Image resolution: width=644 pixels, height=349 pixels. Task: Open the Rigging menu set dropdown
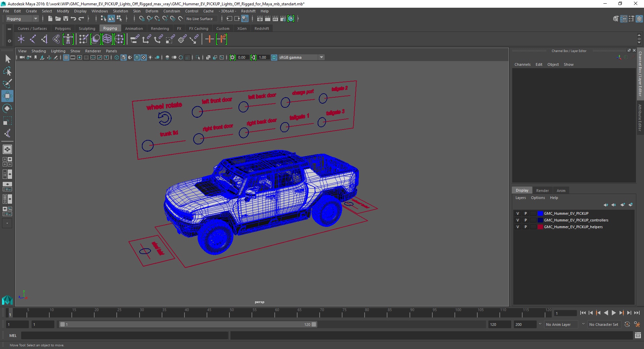click(22, 19)
